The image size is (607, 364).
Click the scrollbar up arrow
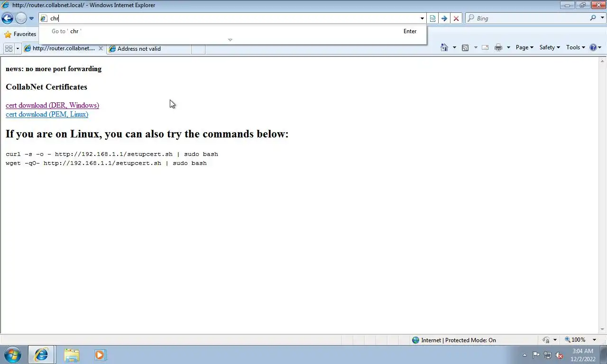click(603, 61)
